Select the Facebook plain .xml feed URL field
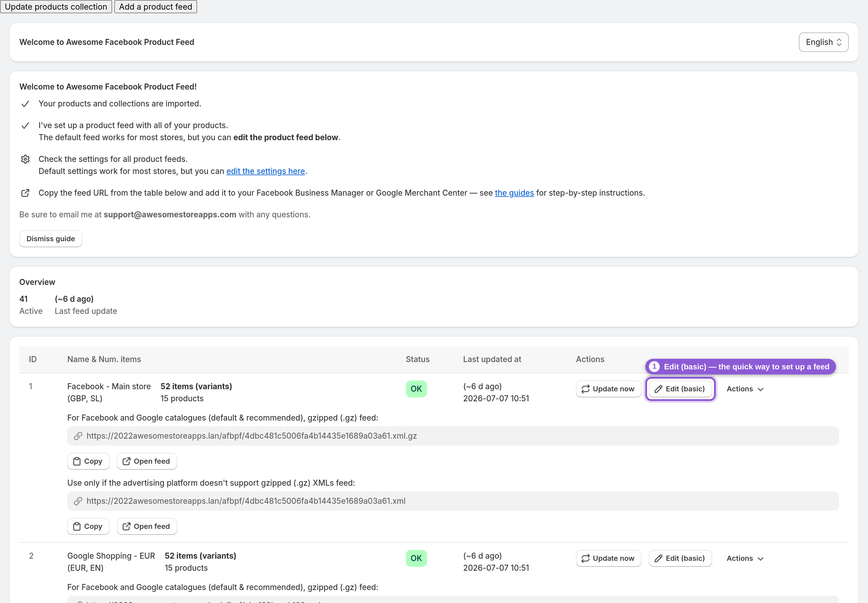 click(453, 501)
